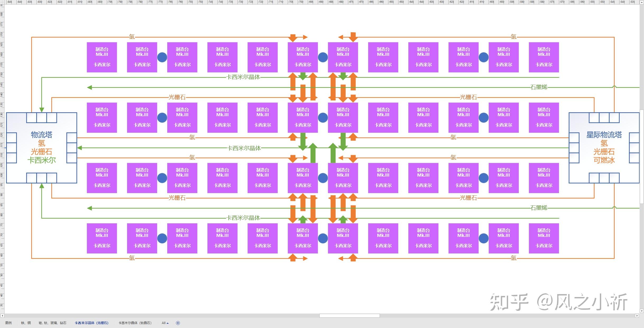Select the lower-right 光栅石 connector label
The width and height of the screenshot is (644, 328).
point(468,198)
